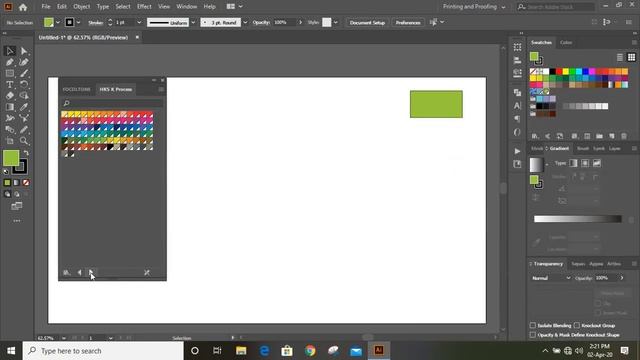Enable Opacity & Mask Define Knockout Shape
640x360 pixels.
coord(533,335)
